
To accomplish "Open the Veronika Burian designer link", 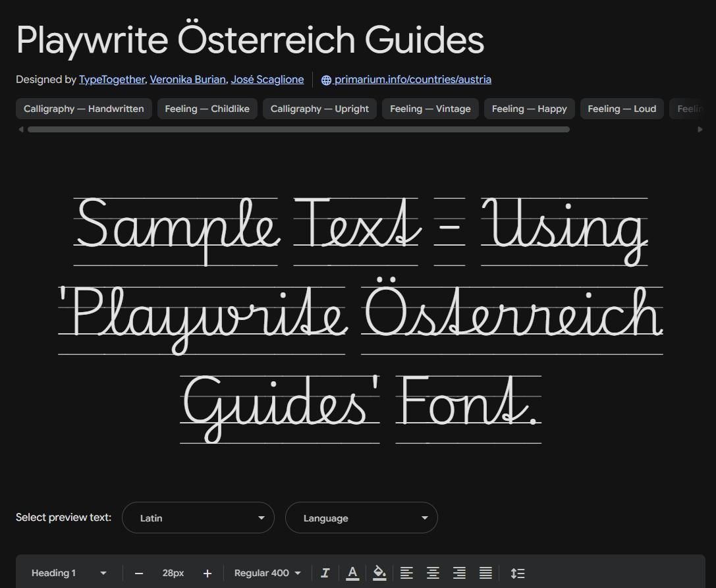I will 188,80.
